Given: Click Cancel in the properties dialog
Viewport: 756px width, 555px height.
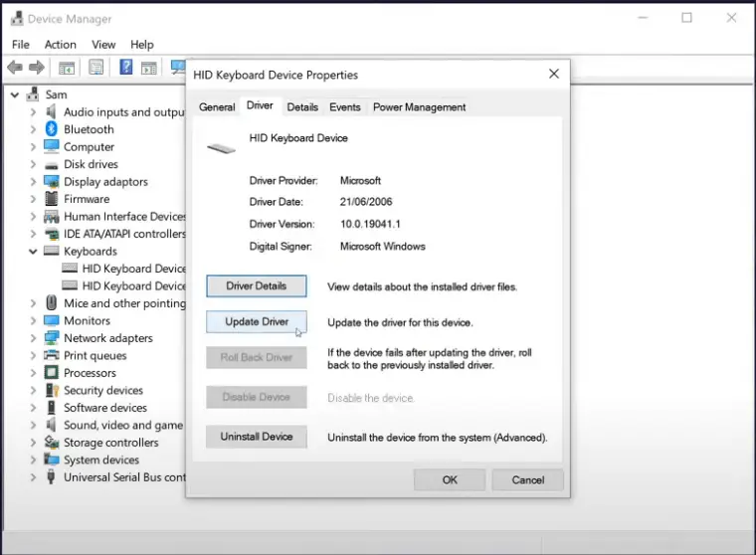Looking at the screenshot, I should pos(528,479).
